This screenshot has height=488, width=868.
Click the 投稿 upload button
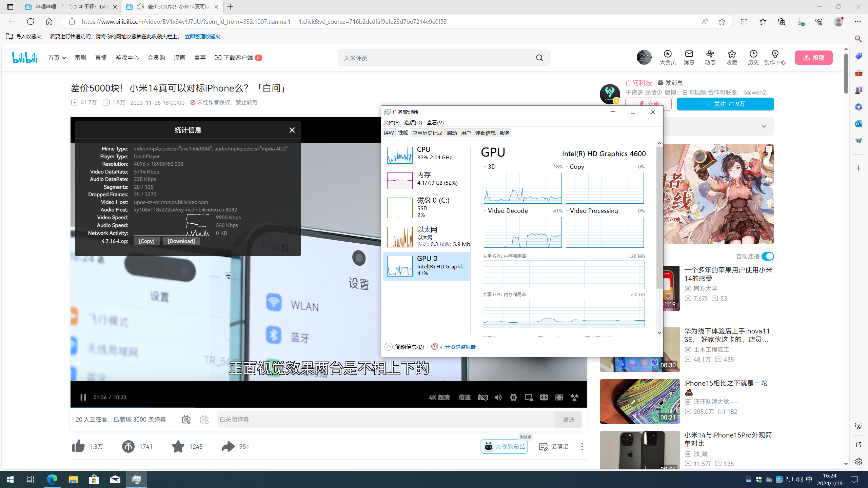pos(813,58)
